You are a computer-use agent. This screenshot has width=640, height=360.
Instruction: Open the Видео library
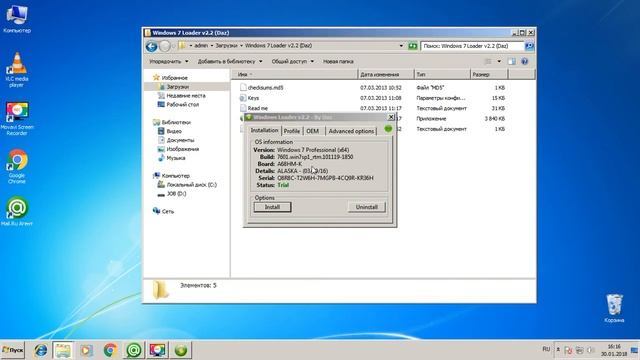click(x=170, y=131)
